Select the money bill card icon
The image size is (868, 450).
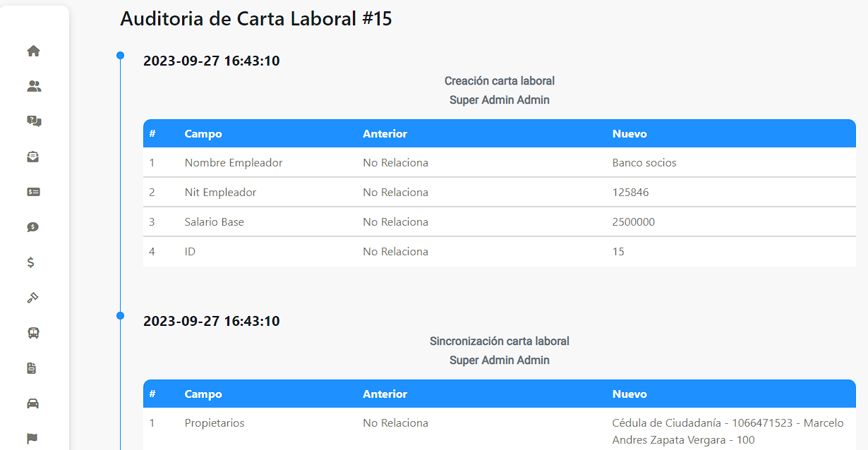[x=33, y=192]
